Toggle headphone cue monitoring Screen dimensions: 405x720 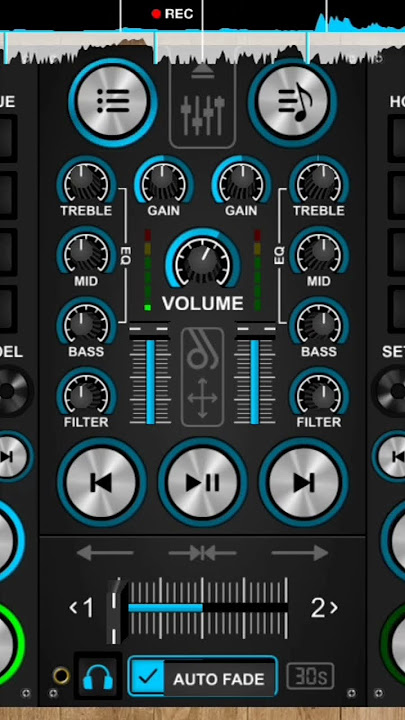(98, 676)
